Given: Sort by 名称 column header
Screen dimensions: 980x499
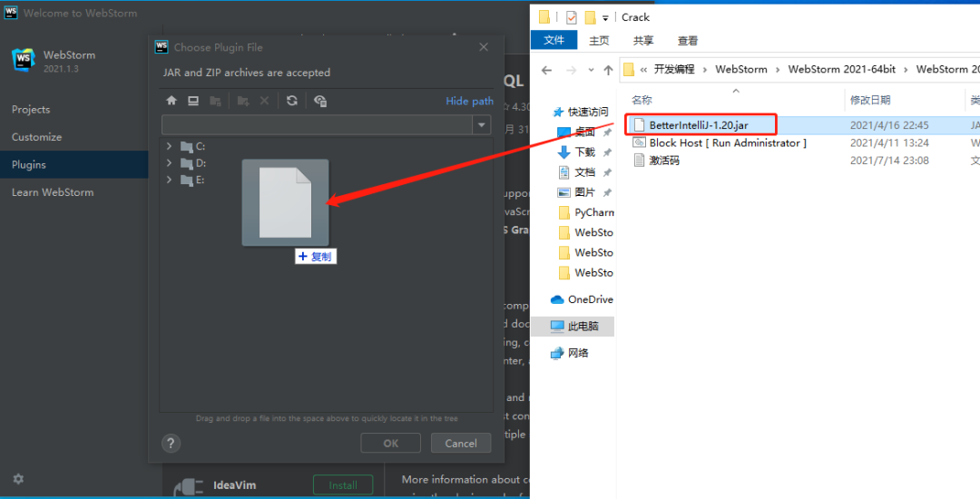Looking at the screenshot, I should point(642,100).
